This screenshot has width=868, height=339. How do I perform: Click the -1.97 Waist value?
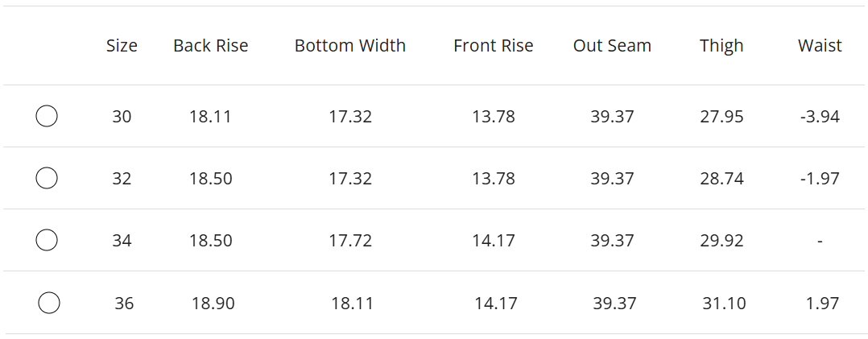pyautogui.click(x=820, y=179)
